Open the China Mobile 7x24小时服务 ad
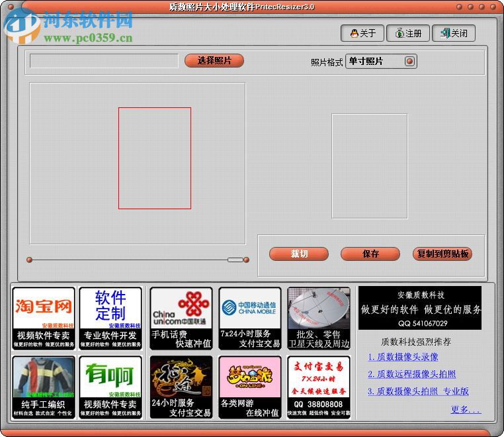The width and height of the screenshot is (504, 437). pyautogui.click(x=250, y=318)
